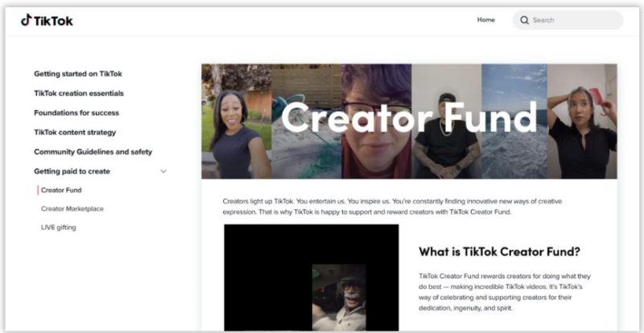Click the What is TikTok Creator Fund heading

[499, 251]
